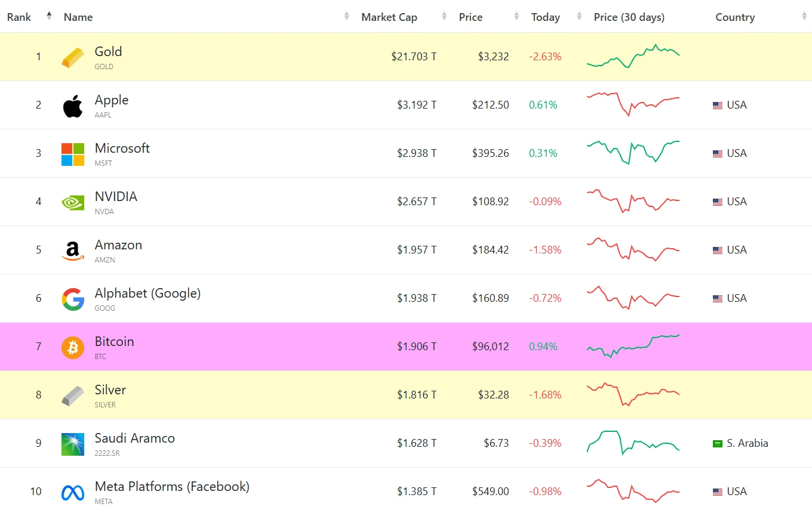Click Bitcoin's 30-day price chart
This screenshot has width=812, height=513.
click(x=633, y=346)
